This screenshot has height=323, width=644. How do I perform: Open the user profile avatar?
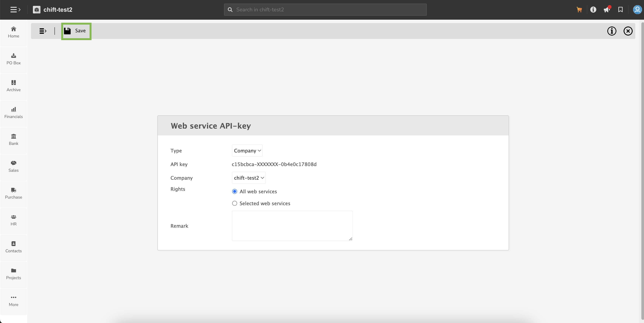pyautogui.click(x=637, y=9)
